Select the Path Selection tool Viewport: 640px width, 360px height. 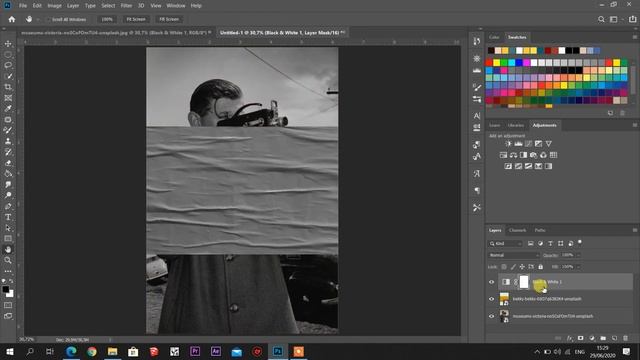(x=8, y=228)
